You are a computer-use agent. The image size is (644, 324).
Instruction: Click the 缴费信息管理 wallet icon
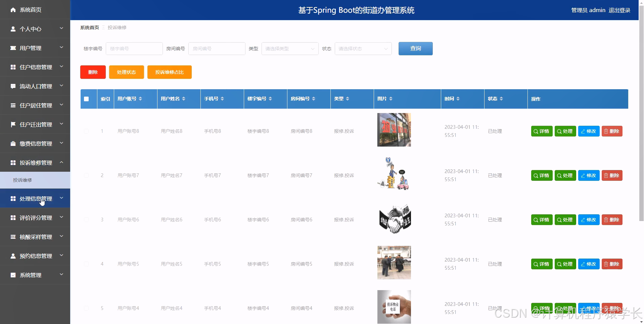[x=13, y=144]
